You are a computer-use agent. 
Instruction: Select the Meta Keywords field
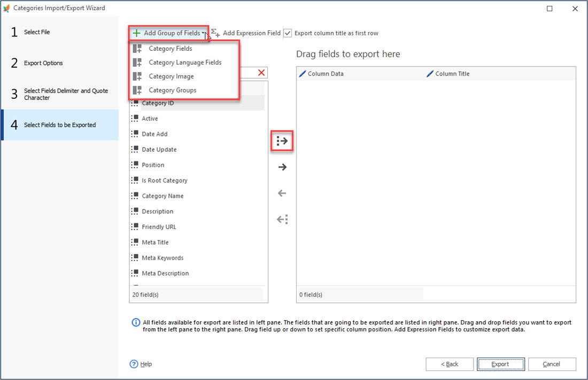tap(197, 258)
